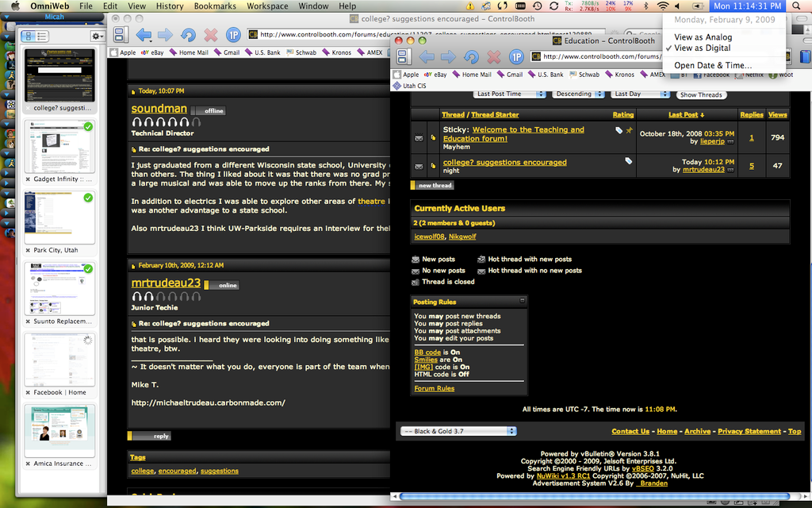Open Descending order dropdown
Screen dimensions: 812x508
[x=578, y=94]
